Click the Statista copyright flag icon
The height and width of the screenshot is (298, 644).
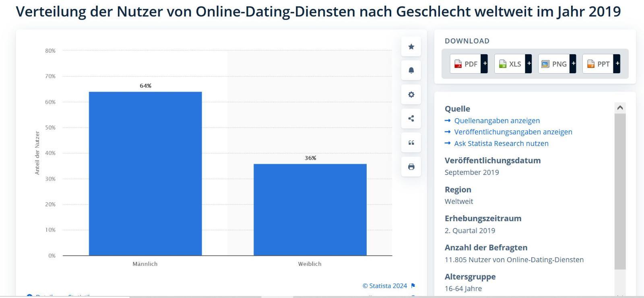click(413, 286)
